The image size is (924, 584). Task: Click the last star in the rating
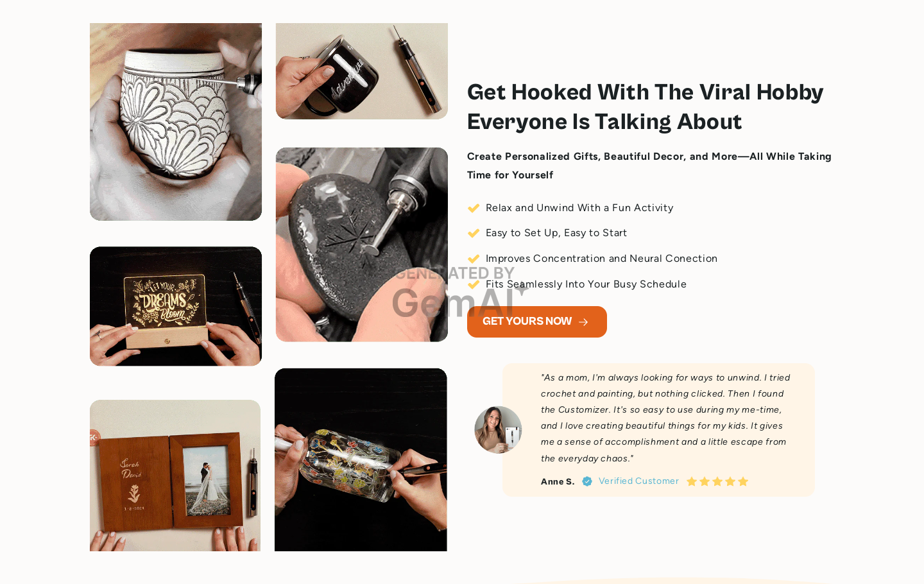[x=743, y=481]
